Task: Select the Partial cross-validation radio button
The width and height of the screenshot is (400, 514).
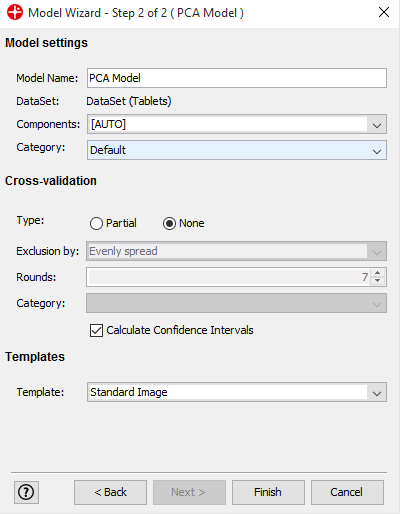Action: (96, 223)
